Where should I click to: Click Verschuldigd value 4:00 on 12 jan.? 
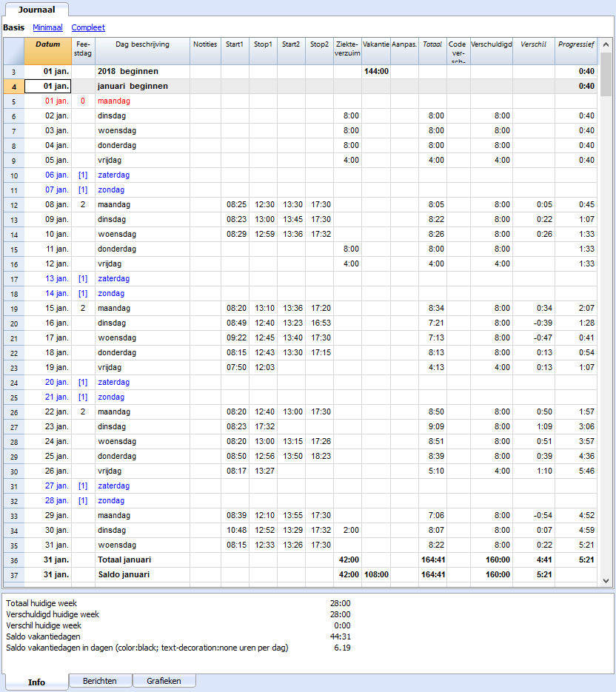click(492, 264)
